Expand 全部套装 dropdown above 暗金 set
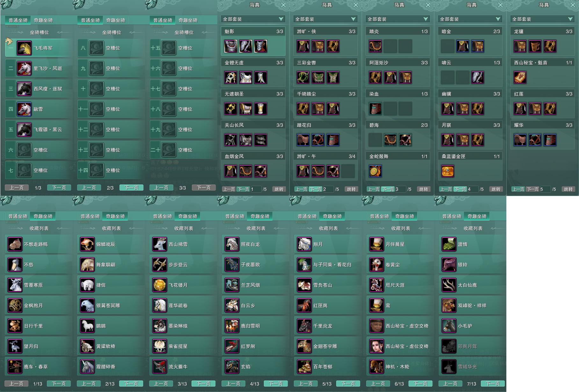Screen dimensions: 579x392 470,19
